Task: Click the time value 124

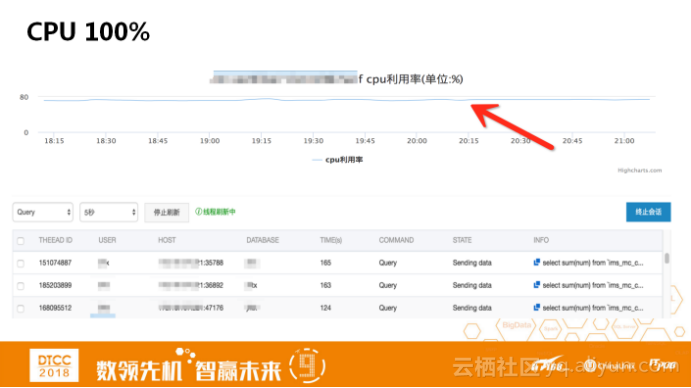Action: [325, 308]
